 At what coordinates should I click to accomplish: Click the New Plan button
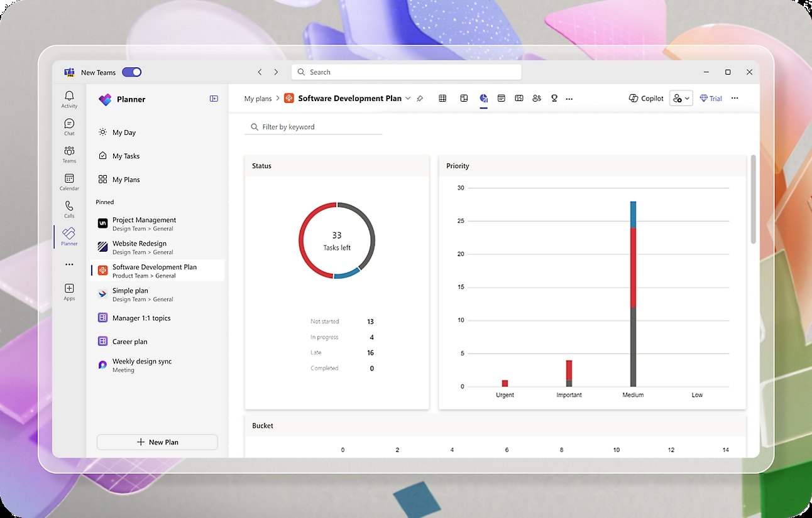click(x=156, y=441)
